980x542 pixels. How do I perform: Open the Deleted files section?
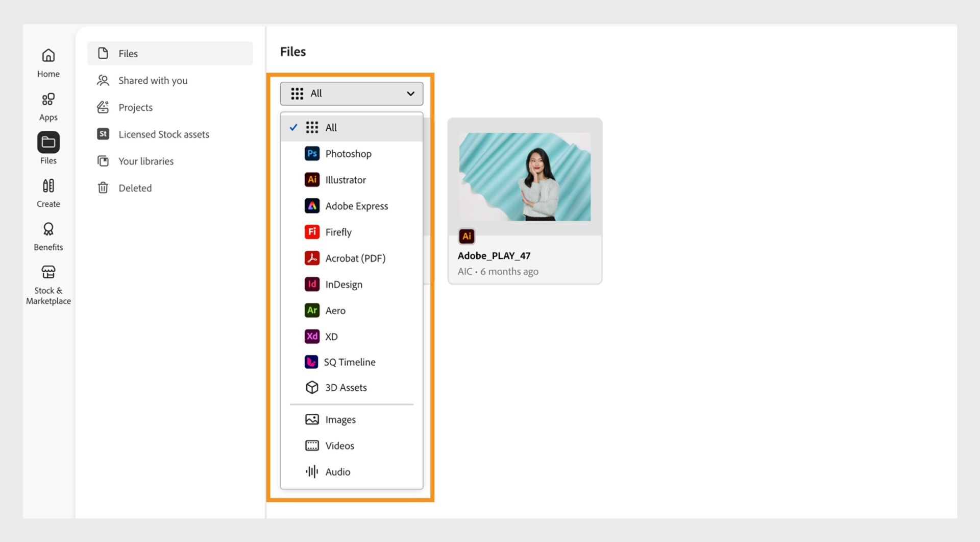pos(135,187)
